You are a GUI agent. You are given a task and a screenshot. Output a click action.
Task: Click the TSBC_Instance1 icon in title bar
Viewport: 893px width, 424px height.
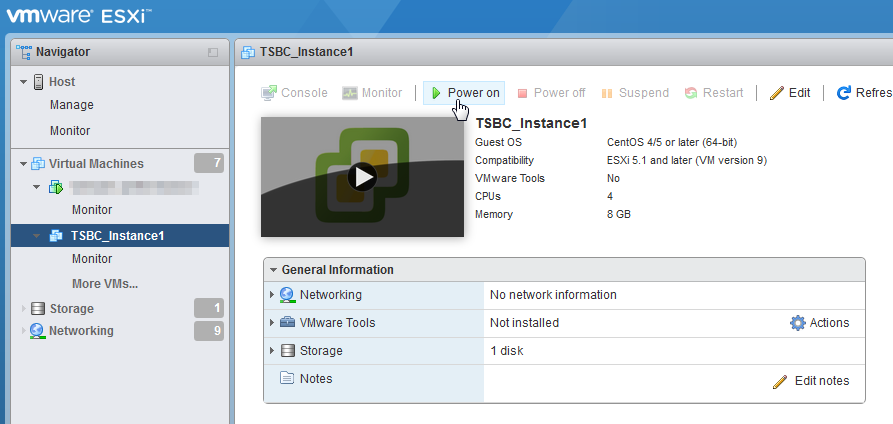coord(248,52)
